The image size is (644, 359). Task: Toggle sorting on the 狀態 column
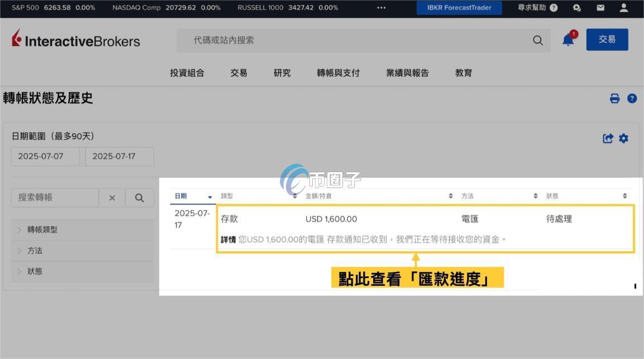click(x=624, y=195)
